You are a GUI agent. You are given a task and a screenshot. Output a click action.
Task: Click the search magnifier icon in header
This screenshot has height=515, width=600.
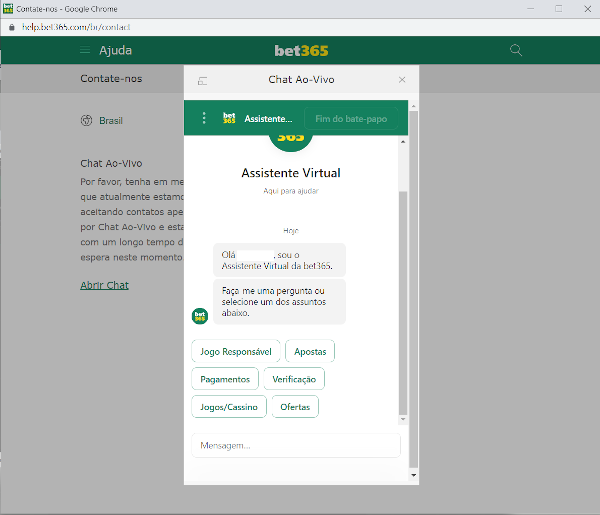[x=516, y=50]
